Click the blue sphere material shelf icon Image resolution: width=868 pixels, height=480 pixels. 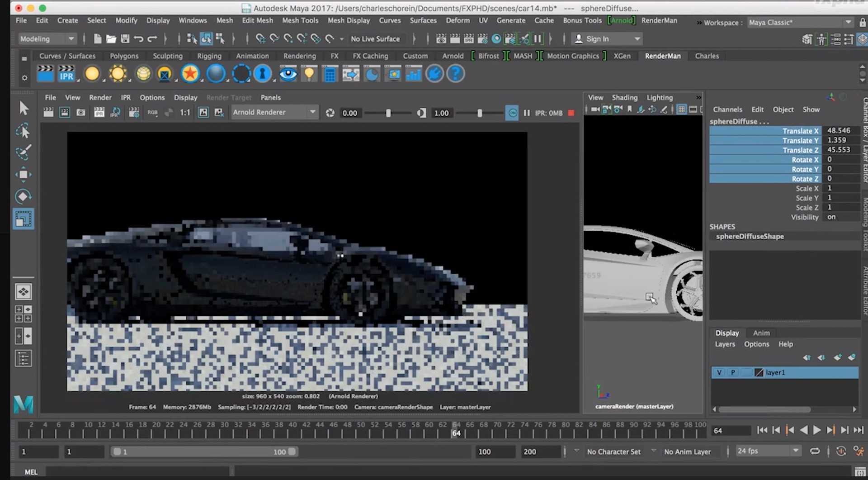[216, 74]
